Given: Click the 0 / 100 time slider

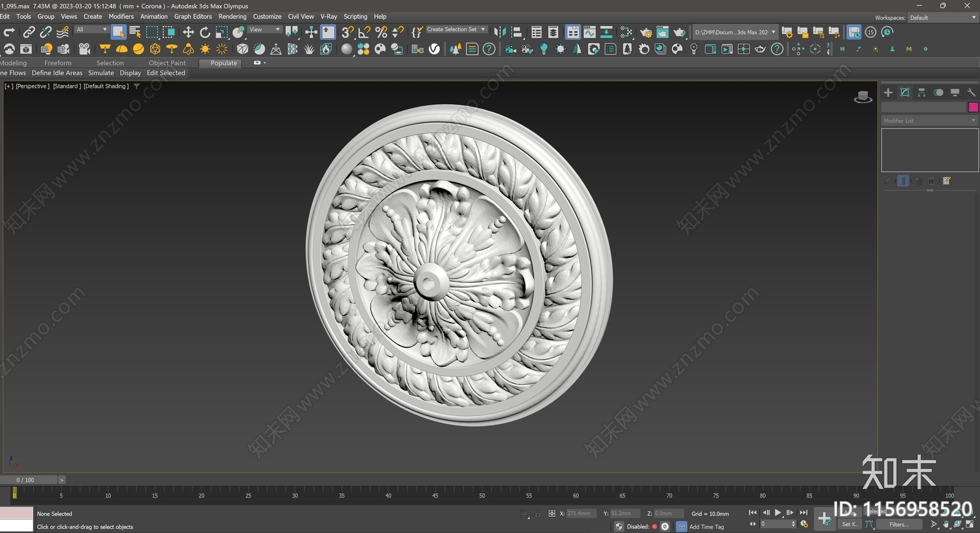Looking at the screenshot, I should (29, 480).
